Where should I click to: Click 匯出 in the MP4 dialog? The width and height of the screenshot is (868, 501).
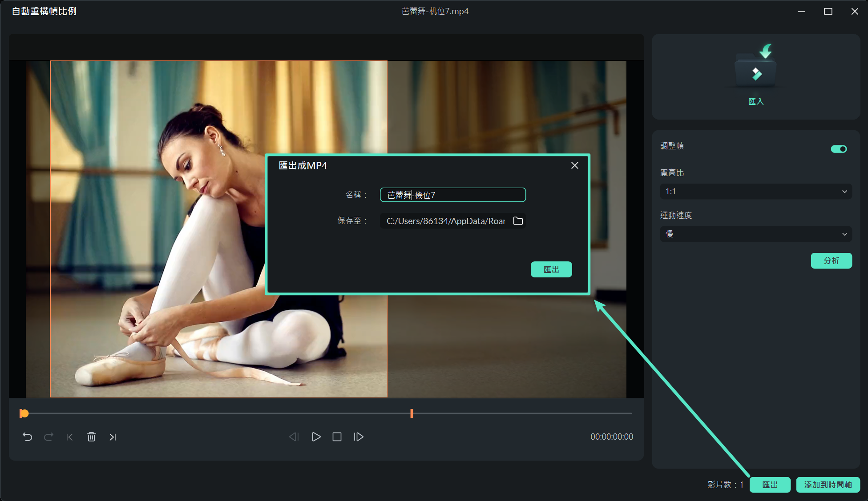coord(551,269)
